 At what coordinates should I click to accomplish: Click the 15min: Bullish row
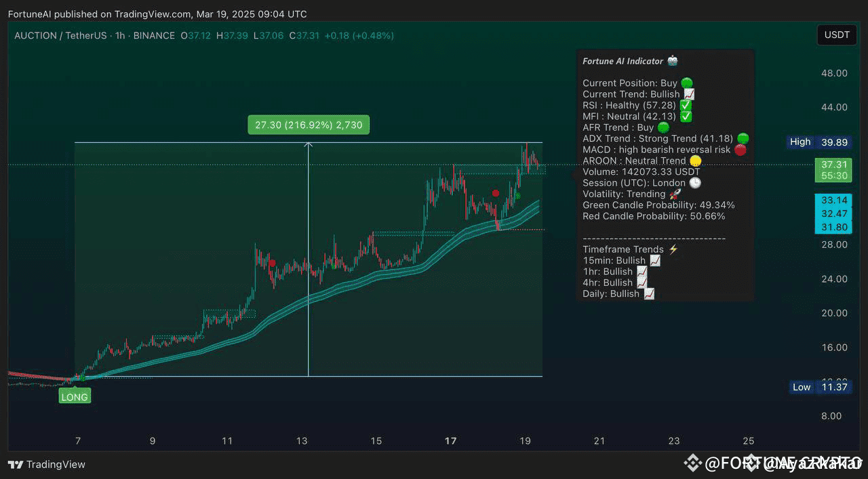pyautogui.click(x=621, y=260)
